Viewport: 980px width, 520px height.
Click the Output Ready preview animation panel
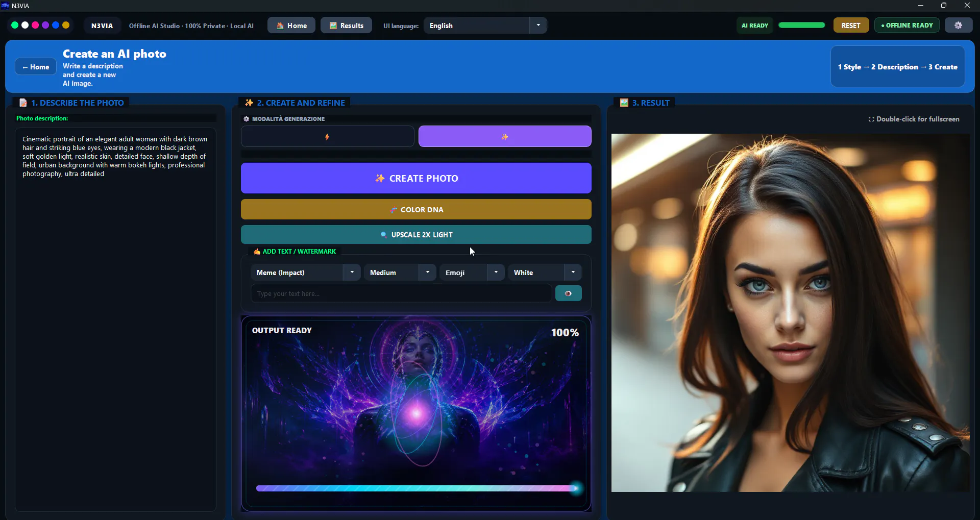(416, 413)
